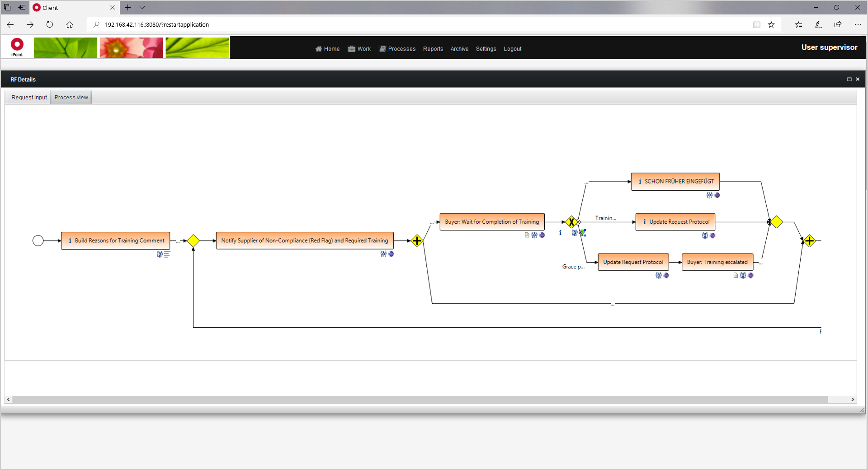Click the scroll left arrow

tap(9, 399)
